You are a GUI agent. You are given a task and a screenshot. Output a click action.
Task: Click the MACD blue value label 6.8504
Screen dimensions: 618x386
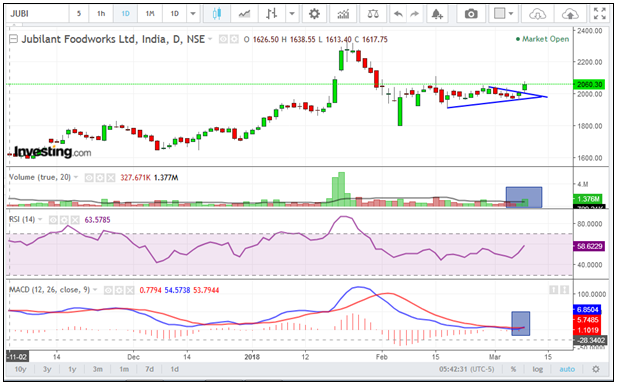point(587,310)
